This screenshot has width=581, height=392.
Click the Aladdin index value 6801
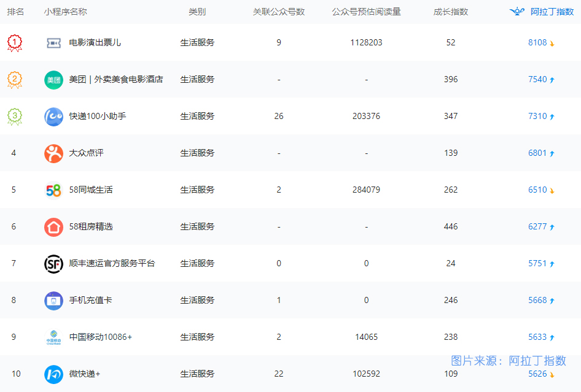pyautogui.click(x=537, y=153)
